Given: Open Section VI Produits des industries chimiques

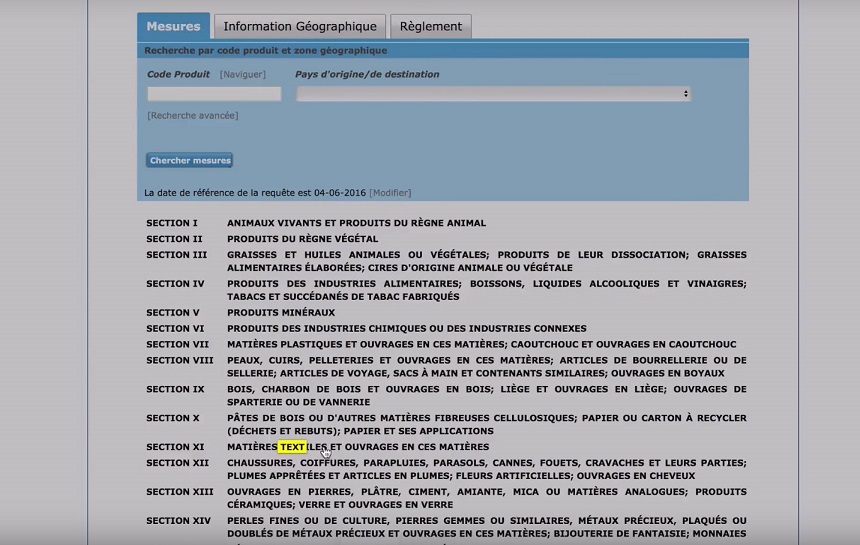Looking at the screenshot, I should tap(406, 329).
